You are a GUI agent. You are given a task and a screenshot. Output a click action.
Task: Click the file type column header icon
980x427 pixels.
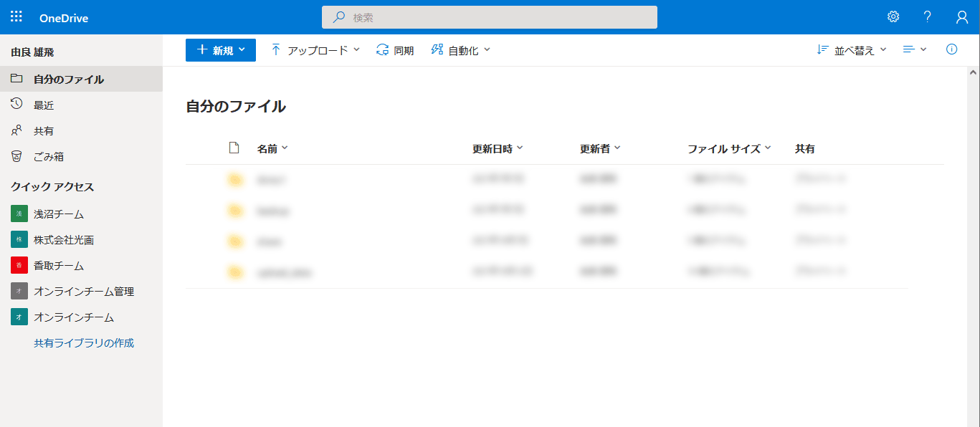pos(234,148)
